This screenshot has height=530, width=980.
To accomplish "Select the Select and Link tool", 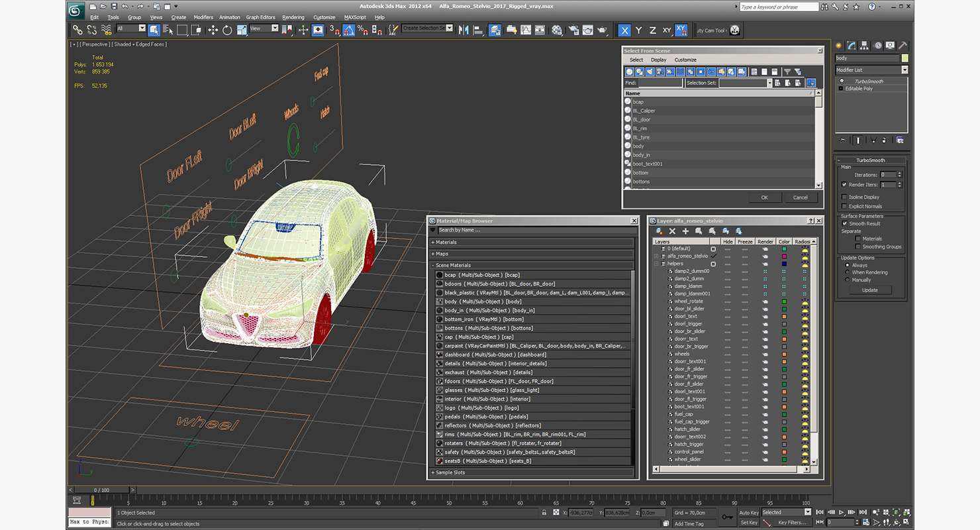I will point(77,30).
